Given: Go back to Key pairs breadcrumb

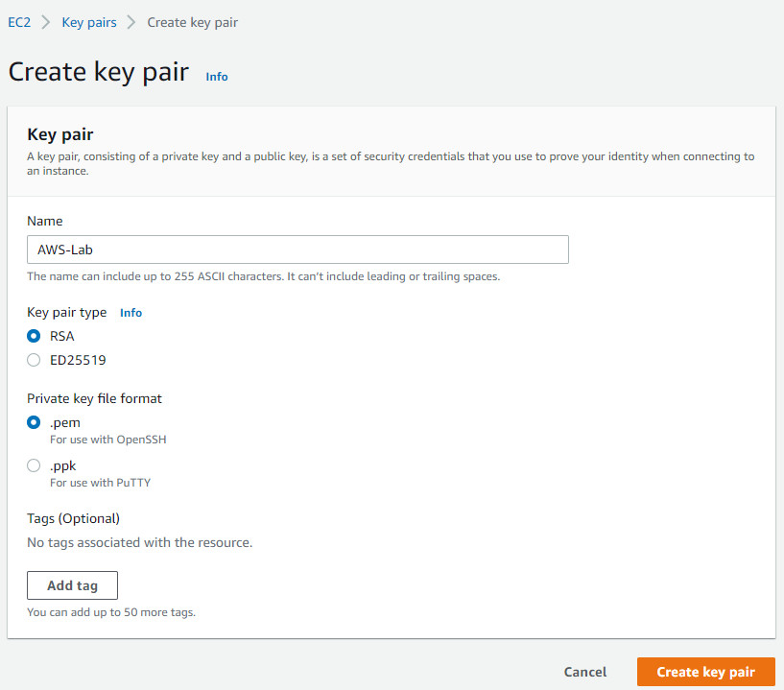Looking at the screenshot, I should pyautogui.click(x=89, y=22).
